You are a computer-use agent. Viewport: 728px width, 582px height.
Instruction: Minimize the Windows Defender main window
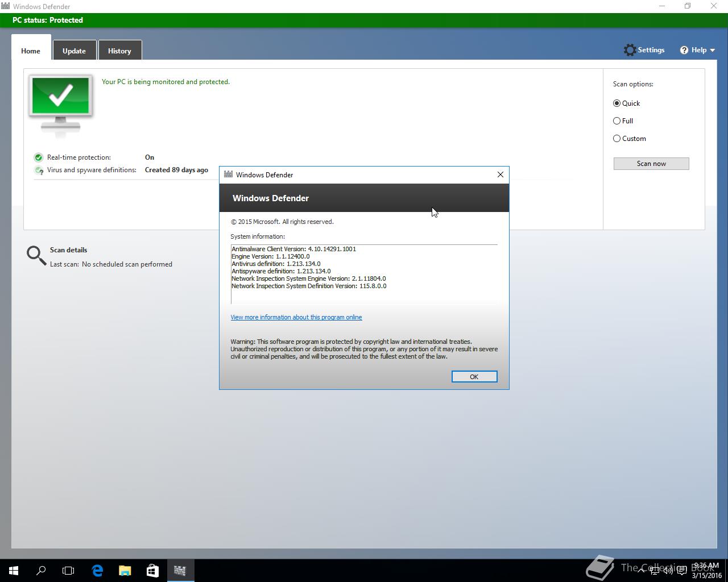point(662,6)
